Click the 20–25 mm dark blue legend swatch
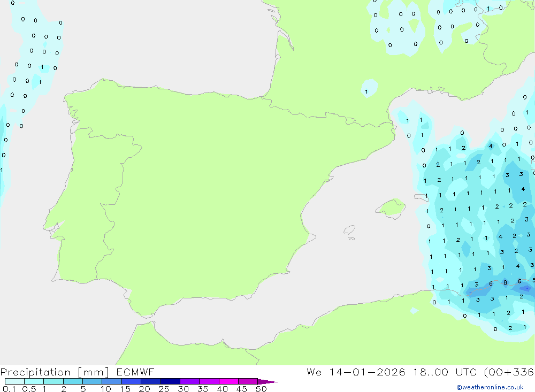The height and width of the screenshot is (392, 535). click(x=151, y=381)
